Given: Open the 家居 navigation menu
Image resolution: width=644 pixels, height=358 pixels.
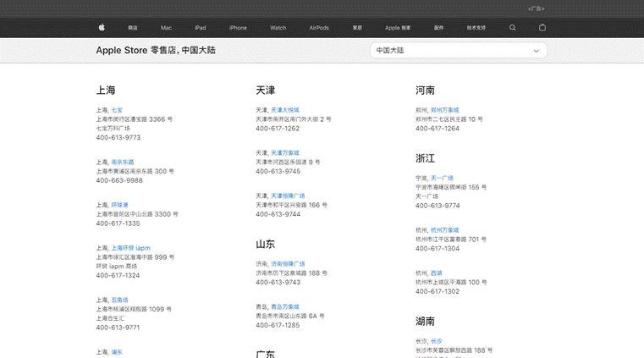Looking at the screenshot, I should pos(357,28).
